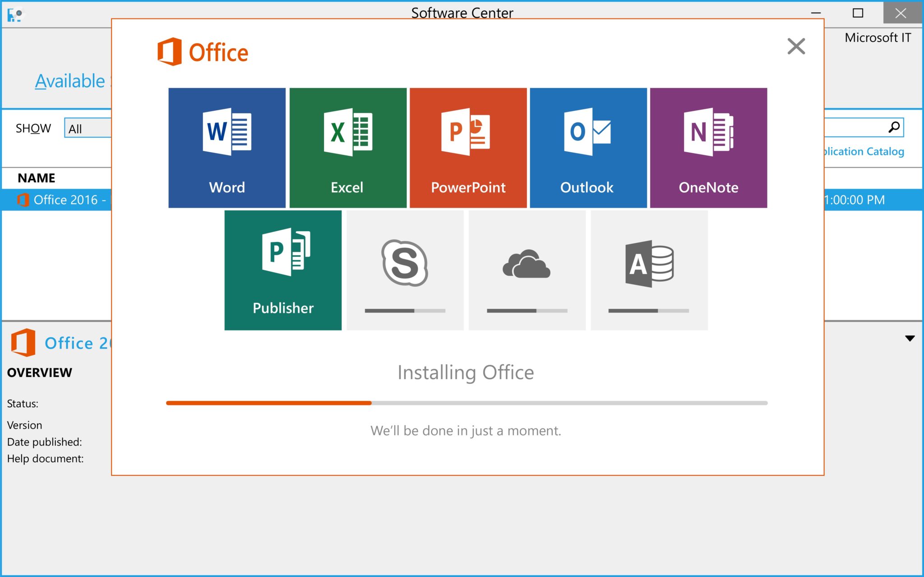Click the Help document: label

(x=45, y=459)
